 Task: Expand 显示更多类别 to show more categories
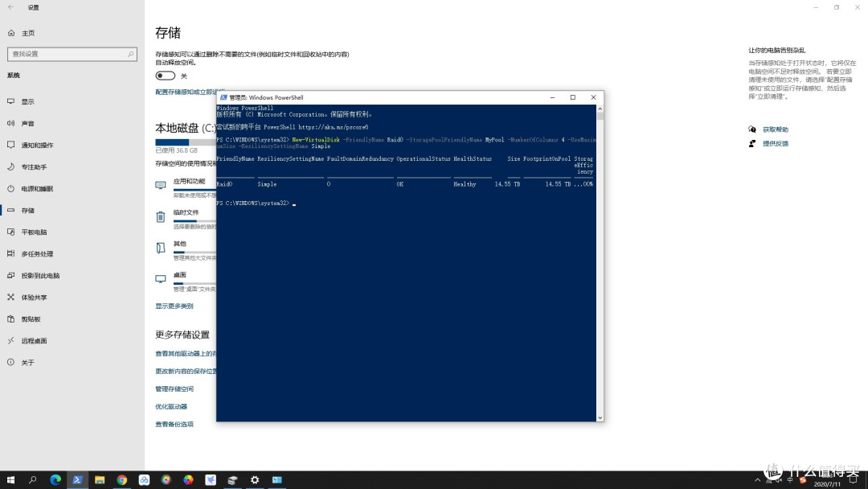point(174,305)
